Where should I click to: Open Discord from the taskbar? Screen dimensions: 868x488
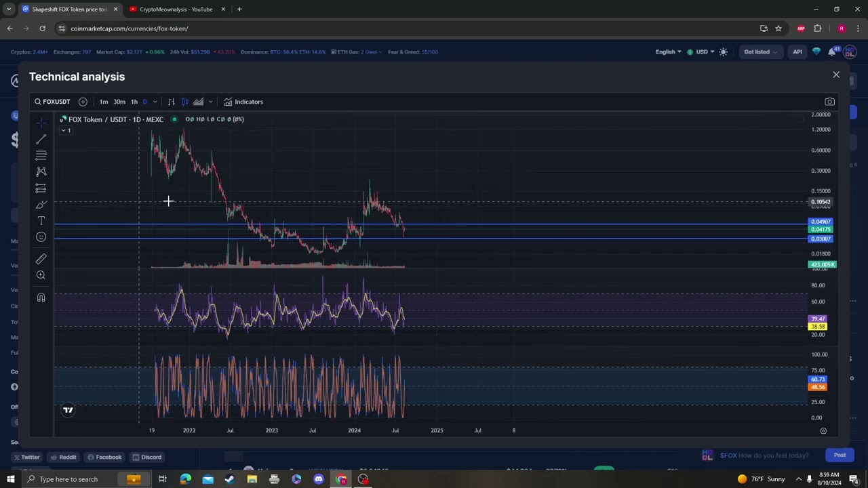pyautogui.click(x=319, y=479)
